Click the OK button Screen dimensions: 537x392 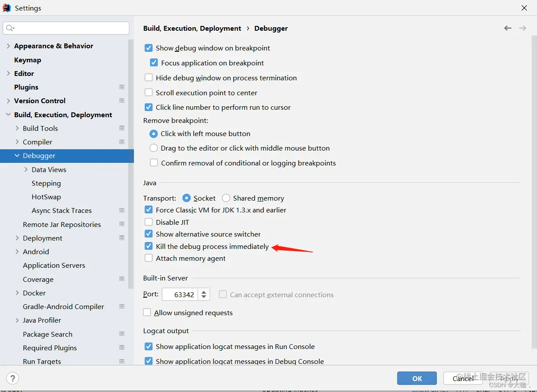(x=417, y=378)
